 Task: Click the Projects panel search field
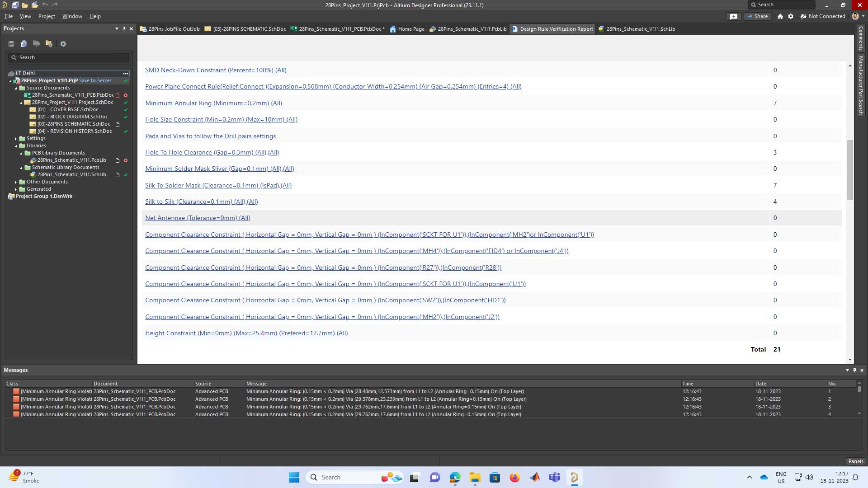coord(70,57)
